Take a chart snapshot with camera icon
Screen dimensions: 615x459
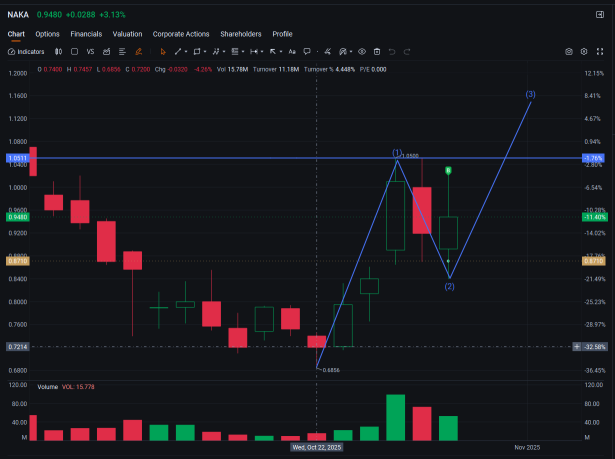[x=569, y=52]
